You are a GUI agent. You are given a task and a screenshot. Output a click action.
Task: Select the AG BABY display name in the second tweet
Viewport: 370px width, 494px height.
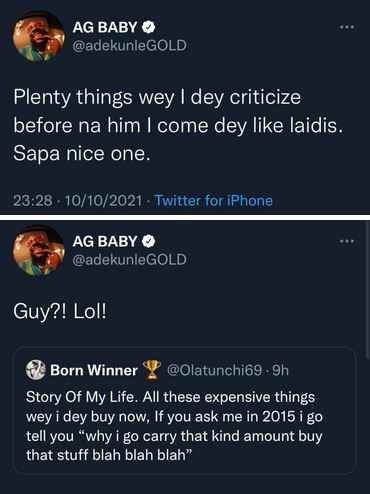pyautogui.click(x=105, y=241)
